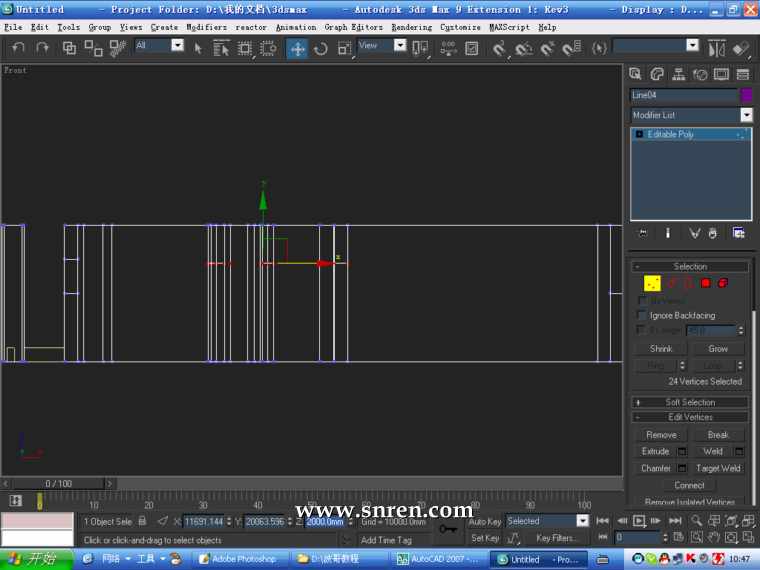Click the Play Animation button
Image resolution: width=760 pixels, height=570 pixels.
(639, 521)
